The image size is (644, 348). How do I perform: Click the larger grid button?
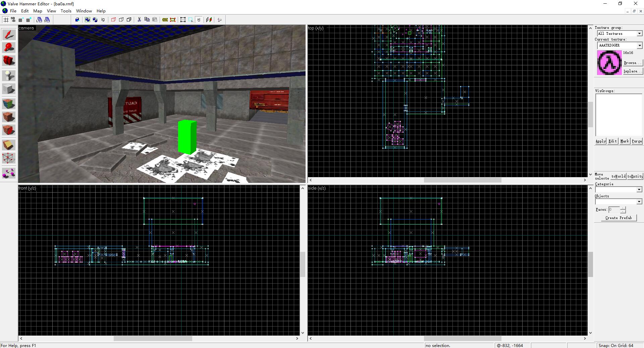point(29,20)
